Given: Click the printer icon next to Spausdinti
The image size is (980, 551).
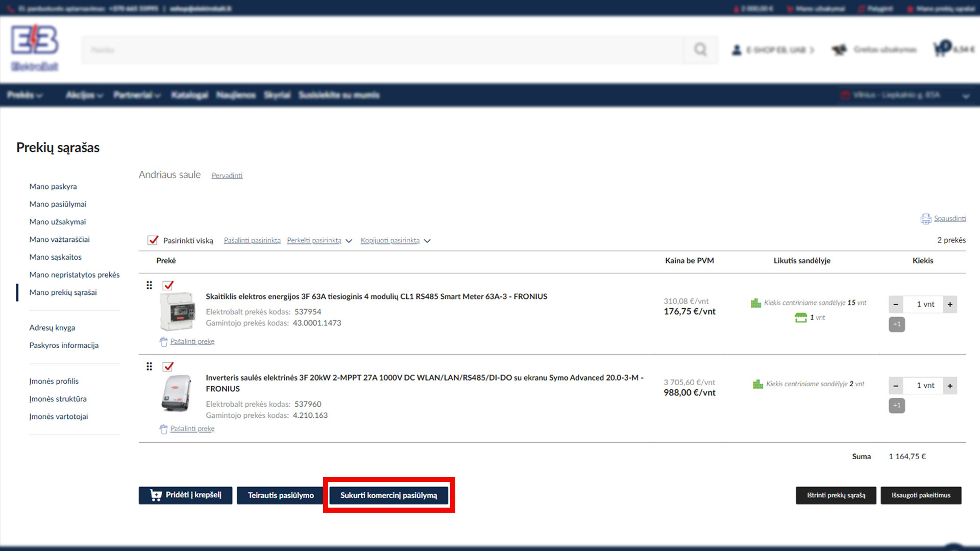Looking at the screenshot, I should [x=925, y=219].
